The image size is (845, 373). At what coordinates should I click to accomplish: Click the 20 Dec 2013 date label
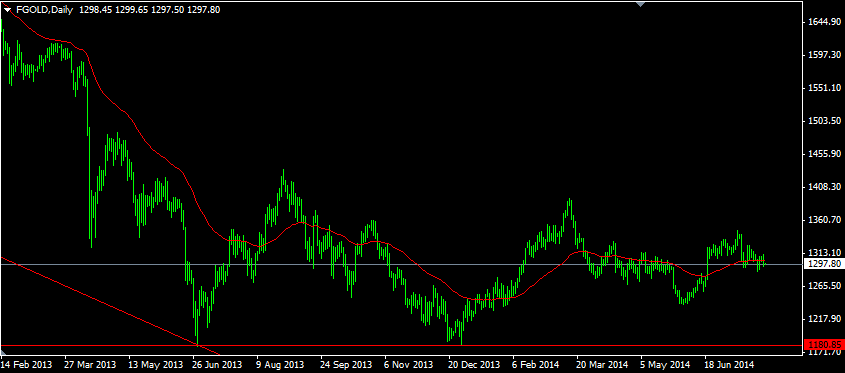coord(473,364)
